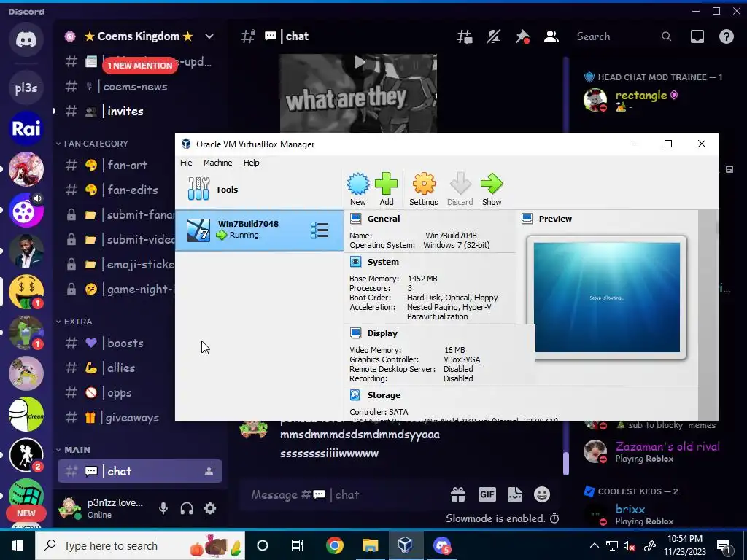Open the opps channel
The width and height of the screenshot is (747, 560).
pos(117,393)
